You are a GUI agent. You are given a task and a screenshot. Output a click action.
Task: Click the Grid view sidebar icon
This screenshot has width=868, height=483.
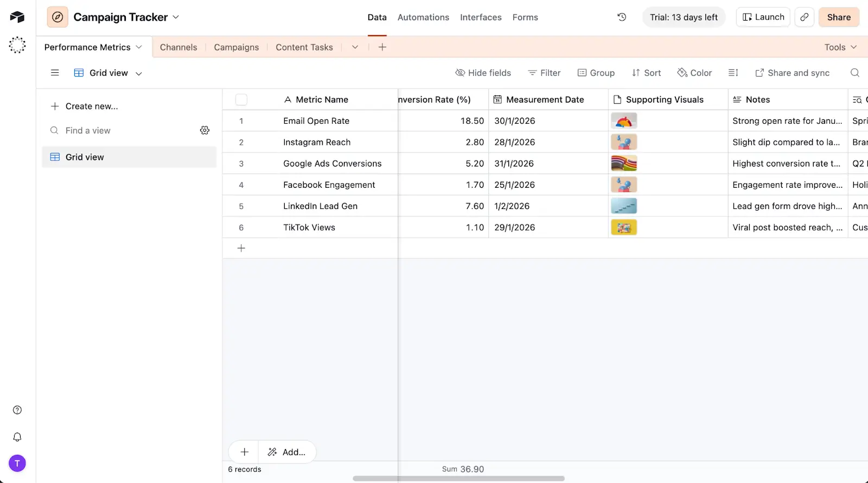pos(55,157)
